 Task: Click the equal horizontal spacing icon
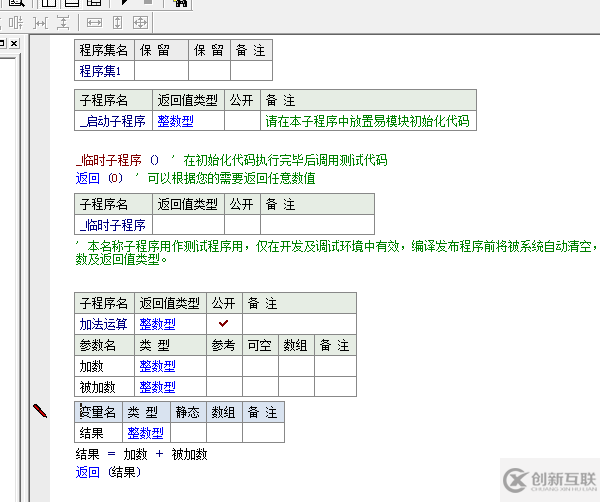point(41,23)
